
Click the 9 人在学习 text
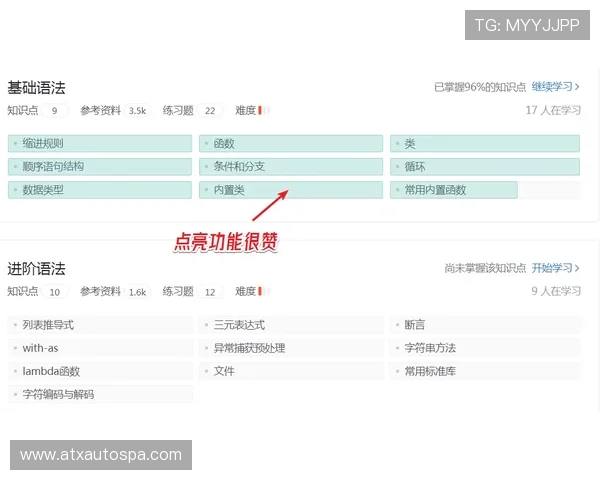556,291
